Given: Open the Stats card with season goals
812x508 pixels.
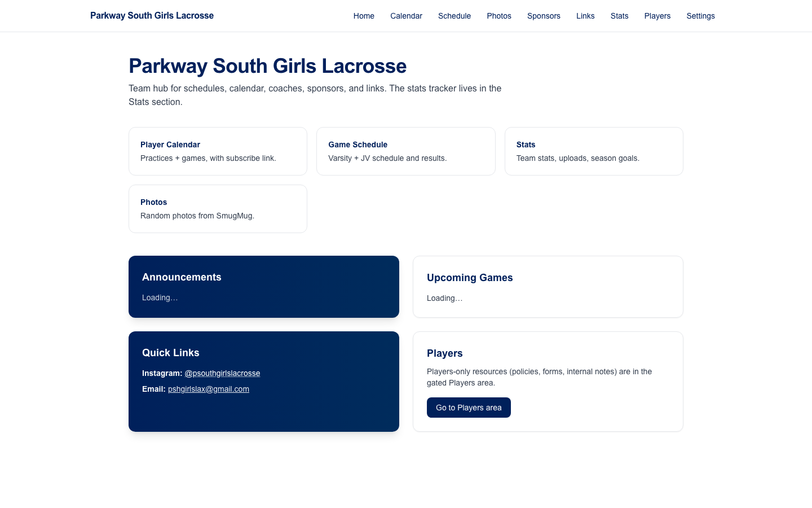Looking at the screenshot, I should pos(594,151).
